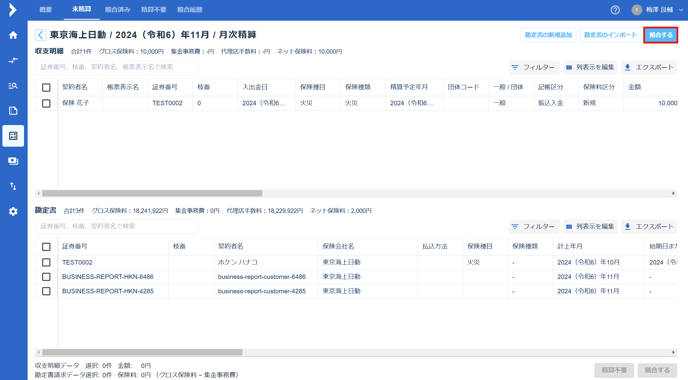Click the transfer arrows icon in sidebar
Viewport: 688px width, 380px height.
point(13,60)
